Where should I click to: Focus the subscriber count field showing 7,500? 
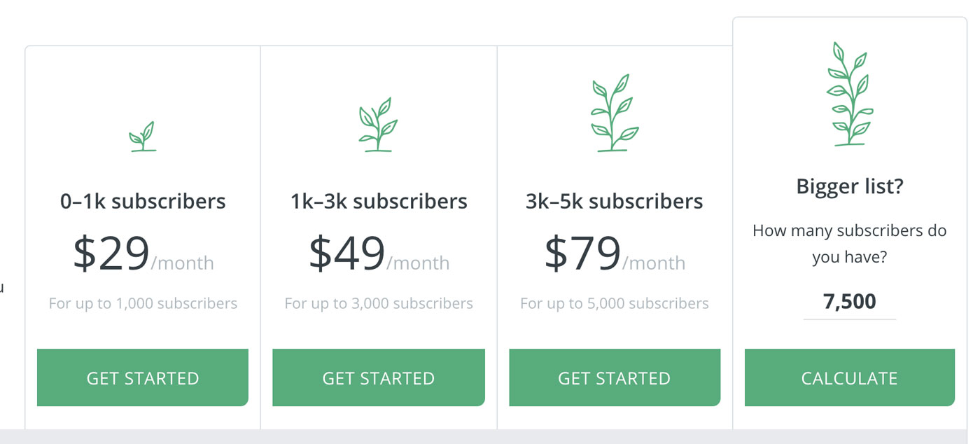coord(850,303)
